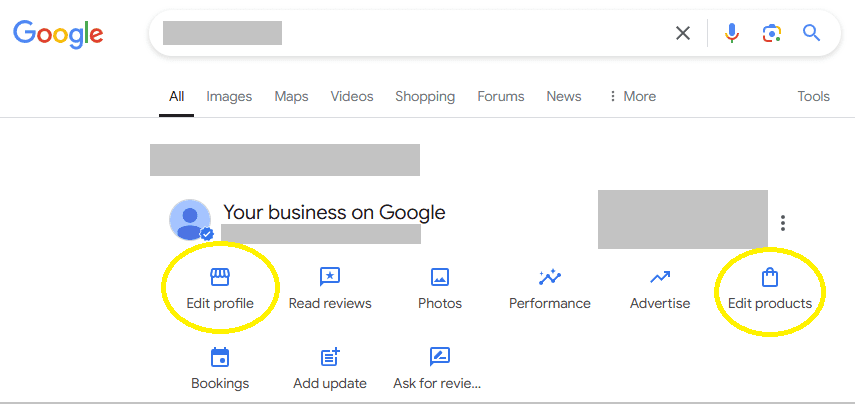Open the Tools search options
Image resolution: width=855 pixels, height=404 pixels.
pyautogui.click(x=813, y=97)
